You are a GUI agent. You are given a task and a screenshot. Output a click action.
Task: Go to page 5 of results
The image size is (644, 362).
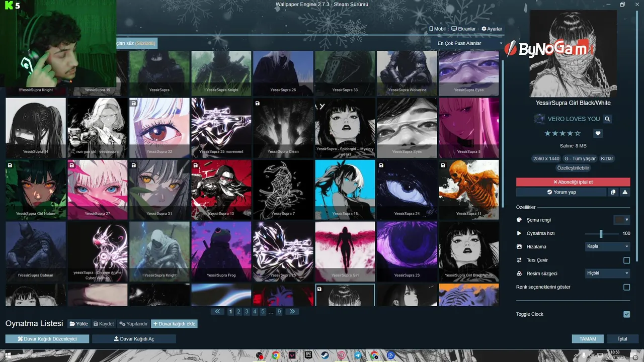pyautogui.click(x=263, y=312)
